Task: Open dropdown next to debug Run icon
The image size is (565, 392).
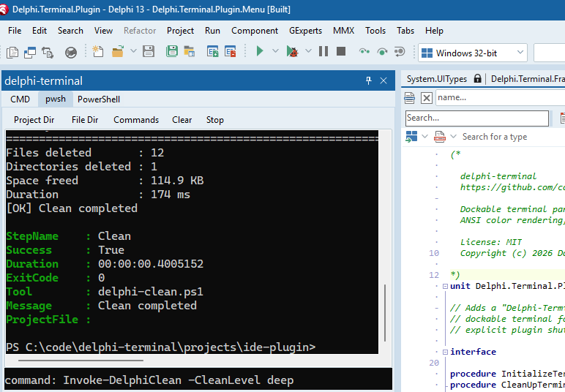Action: click(308, 51)
